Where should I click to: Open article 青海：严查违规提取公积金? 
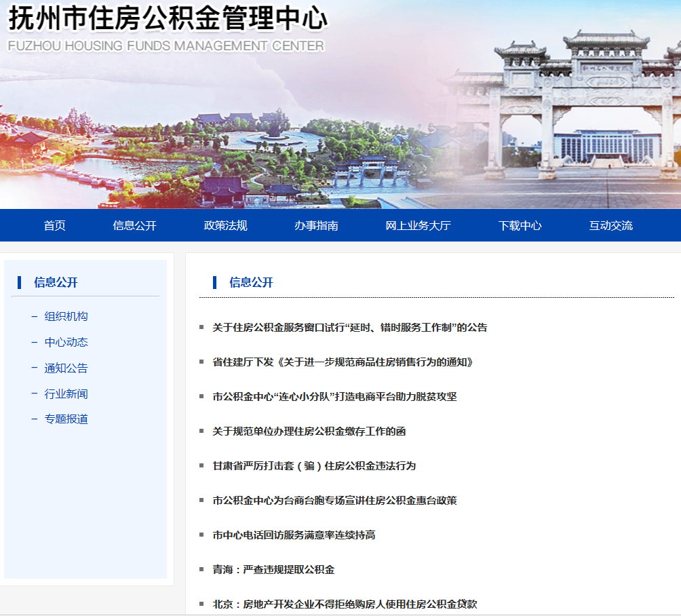pos(273,570)
